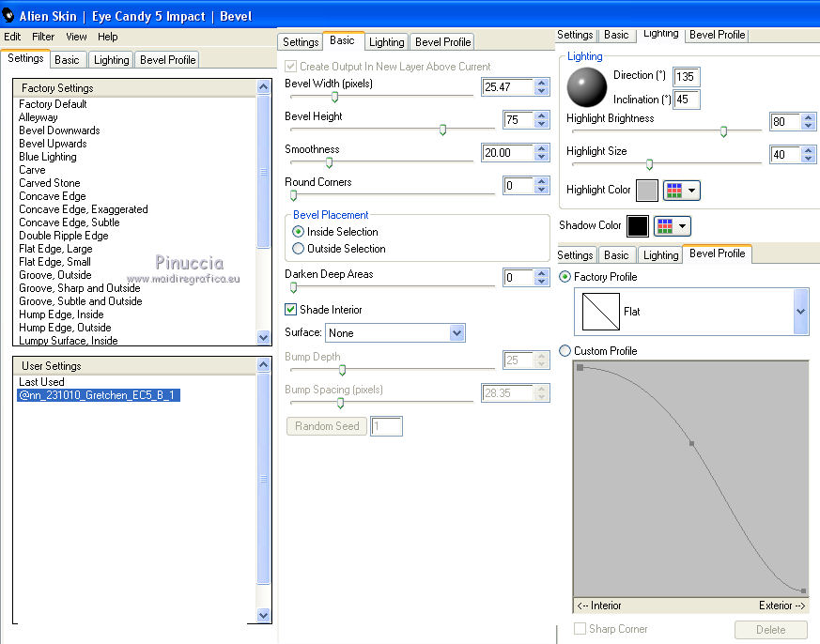Screen dimensions: 820x644
Task: Select the Concave Edge, Subtle preset
Action: 69,222
